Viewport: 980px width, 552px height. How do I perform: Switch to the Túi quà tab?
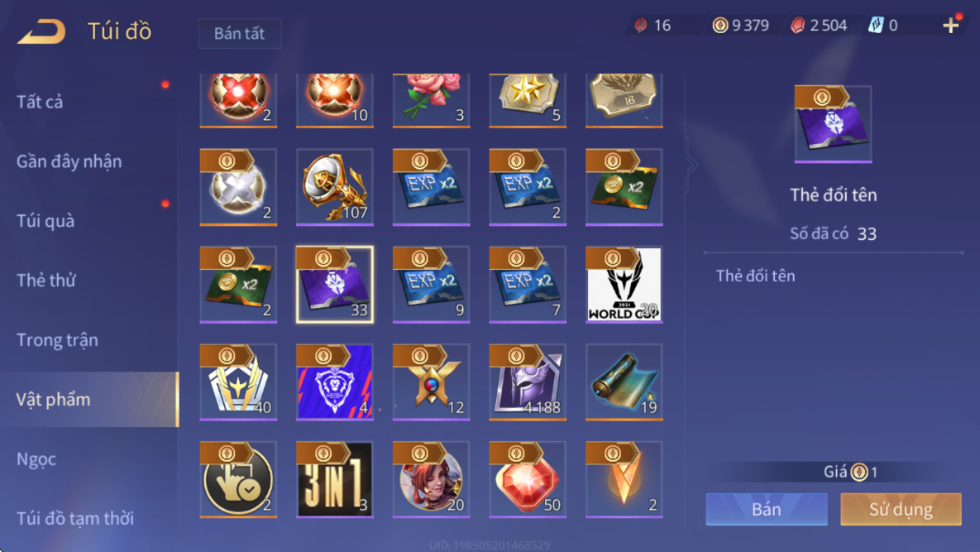point(45,221)
